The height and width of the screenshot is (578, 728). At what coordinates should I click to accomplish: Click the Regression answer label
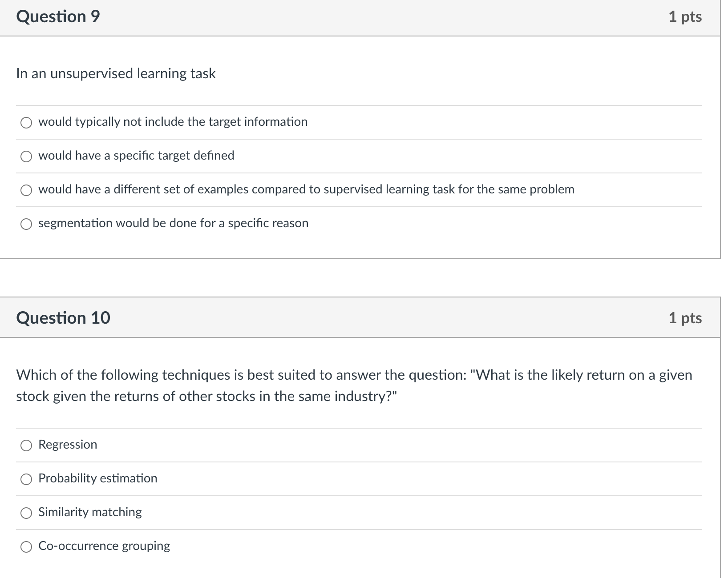point(68,445)
